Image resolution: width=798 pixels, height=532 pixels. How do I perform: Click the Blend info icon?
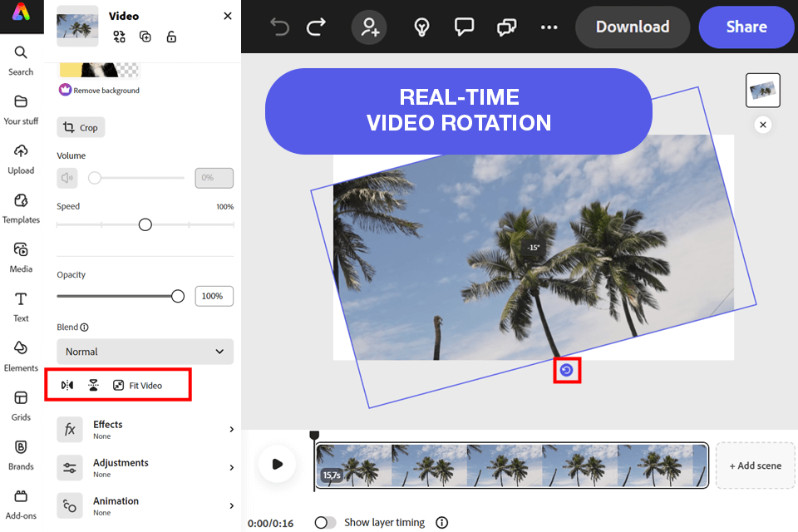point(85,328)
